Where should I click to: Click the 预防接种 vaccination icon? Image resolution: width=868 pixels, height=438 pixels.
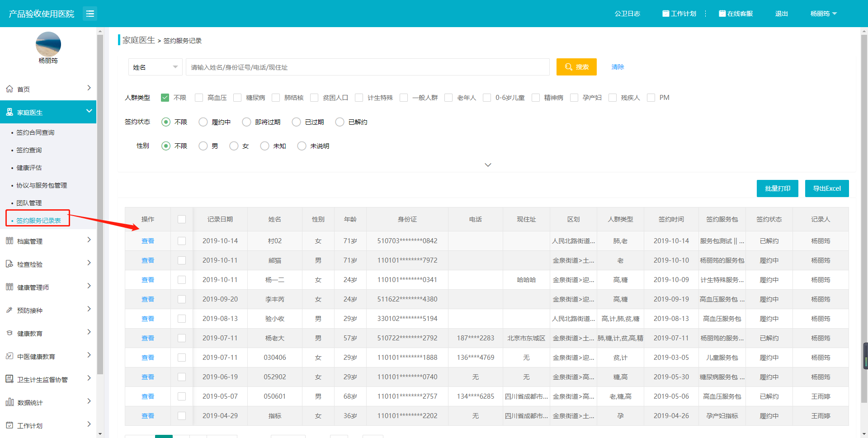coord(9,310)
